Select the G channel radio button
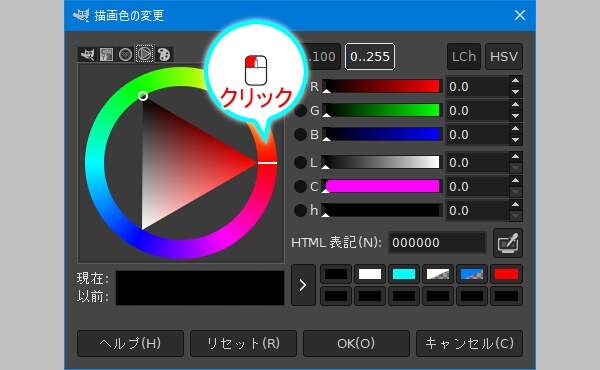This screenshot has width=600, height=370. coord(300,111)
